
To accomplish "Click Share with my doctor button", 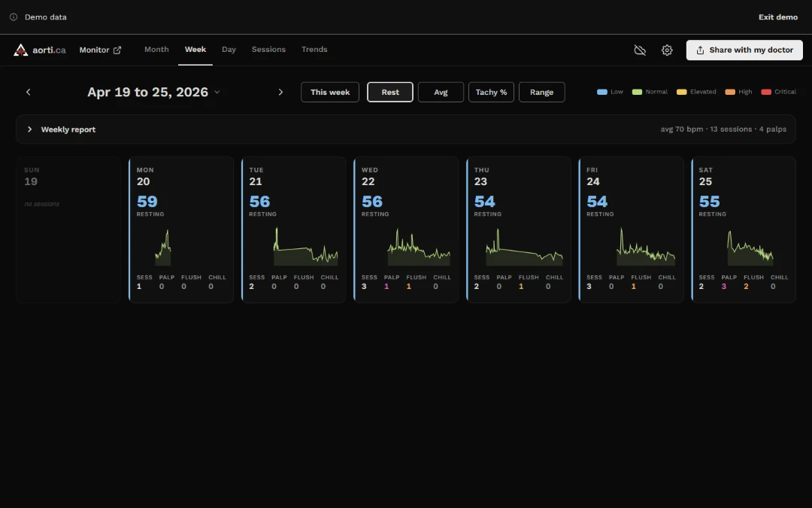I will pyautogui.click(x=744, y=50).
